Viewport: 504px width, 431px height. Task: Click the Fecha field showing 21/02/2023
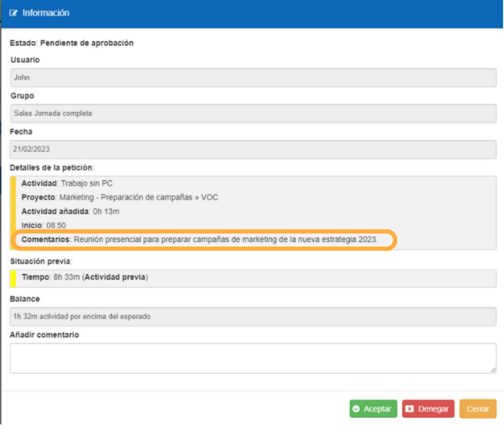(252, 149)
